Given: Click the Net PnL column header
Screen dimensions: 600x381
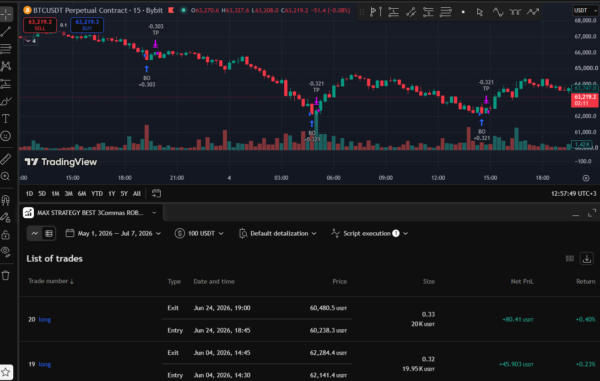Looking at the screenshot, I should 522,282.
